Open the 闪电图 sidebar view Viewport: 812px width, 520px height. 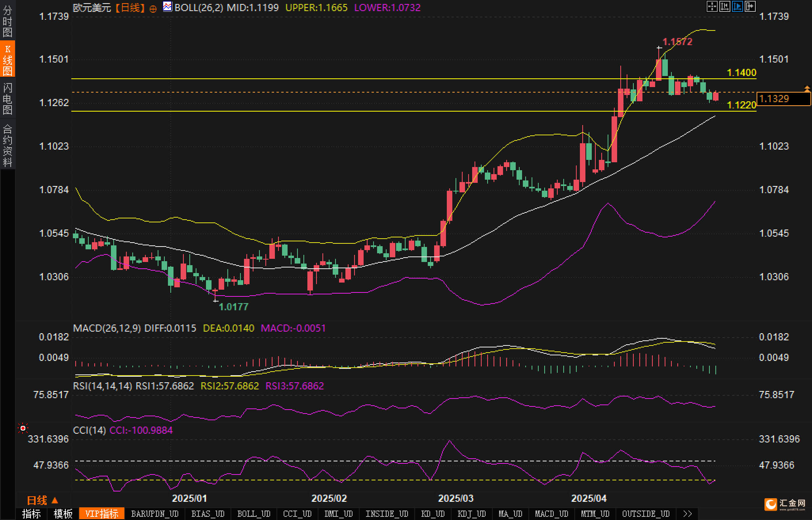pyautogui.click(x=8, y=99)
